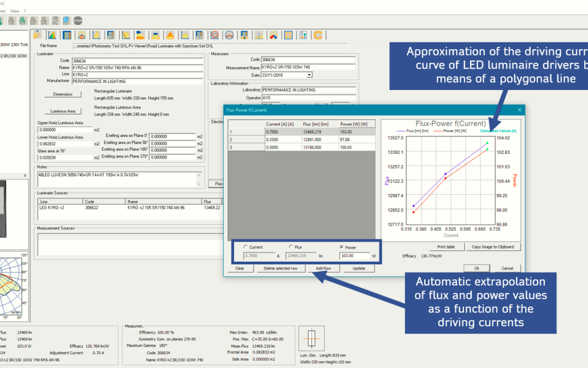Viewport: 588px width, 368px height.
Task: Click the Update button
Action: click(x=359, y=268)
